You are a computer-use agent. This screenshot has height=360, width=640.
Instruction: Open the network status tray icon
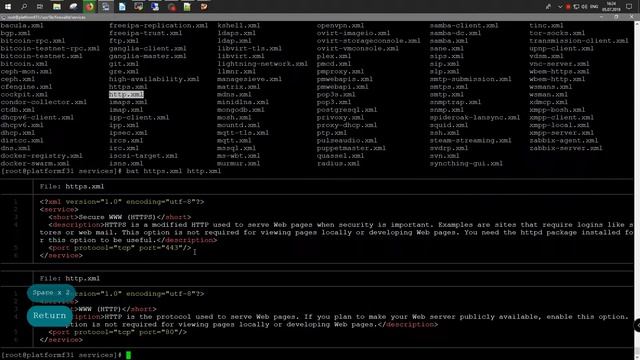click(576, 7)
